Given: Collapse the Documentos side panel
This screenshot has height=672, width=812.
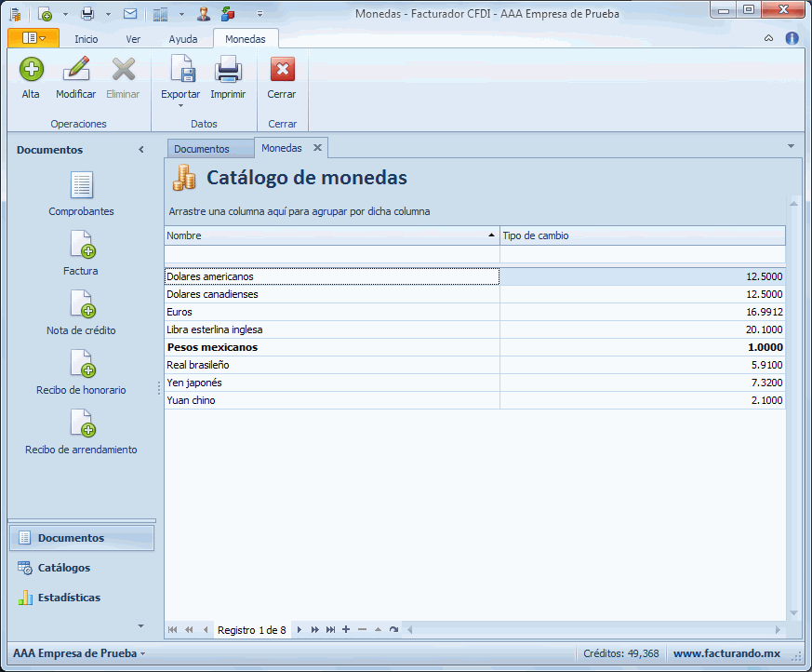Looking at the screenshot, I should click(141, 150).
